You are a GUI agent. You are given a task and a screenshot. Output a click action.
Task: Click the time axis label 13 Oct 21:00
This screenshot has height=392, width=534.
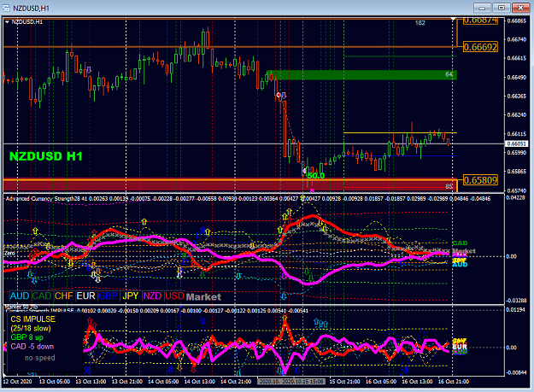(x=127, y=382)
